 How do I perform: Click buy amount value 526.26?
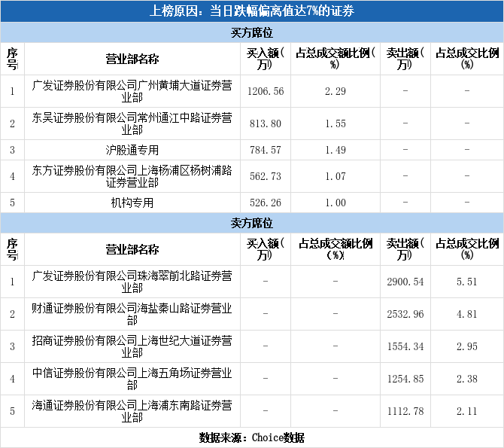point(266,203)
